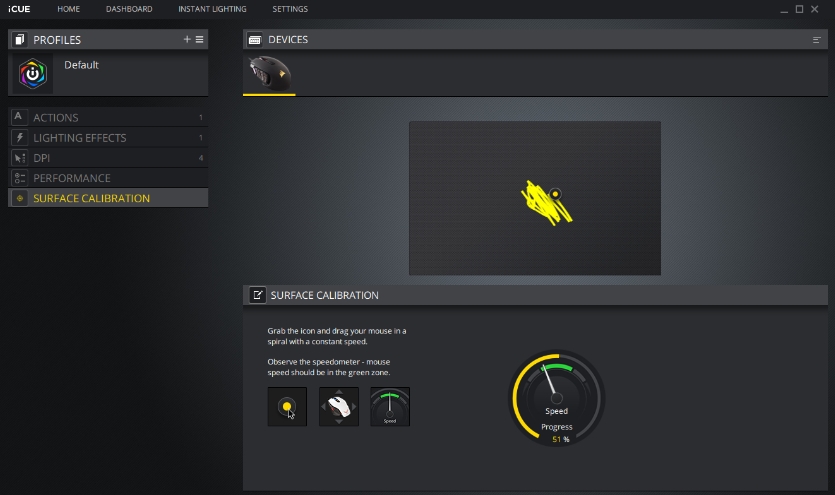This screenshot has width=835, height=495.
Task: Open the PERFORMANCE section
Action: (108, 178)
